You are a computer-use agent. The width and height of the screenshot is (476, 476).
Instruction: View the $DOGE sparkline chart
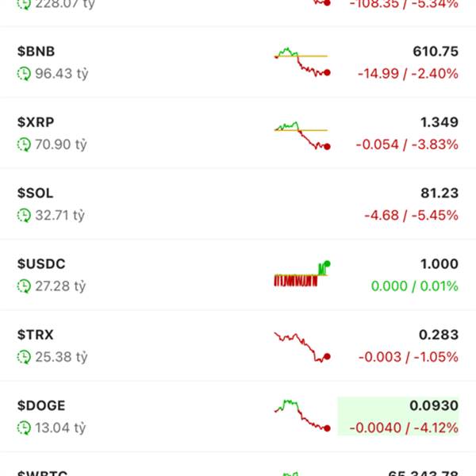pyautogui.click(x=301, y=416)
